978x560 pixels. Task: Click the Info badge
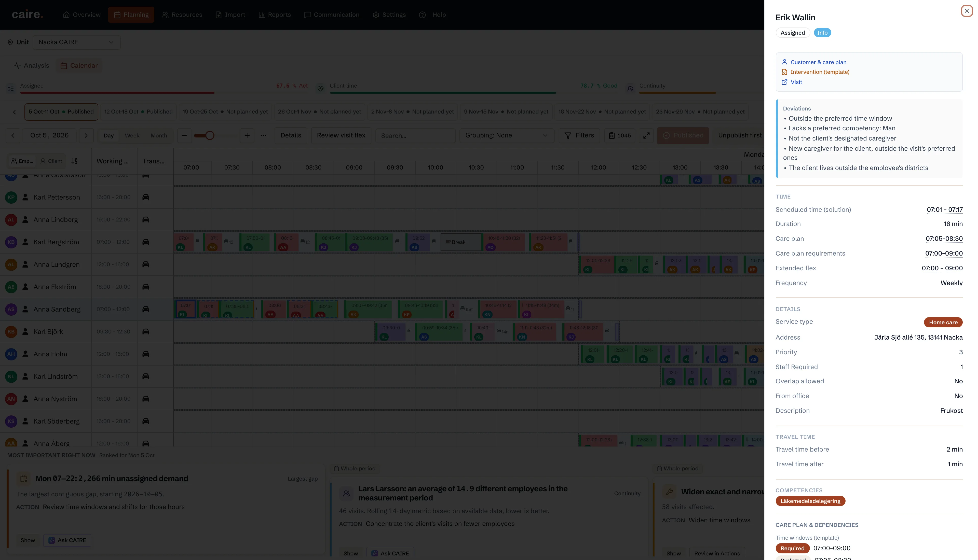click(x=822, y=33)
